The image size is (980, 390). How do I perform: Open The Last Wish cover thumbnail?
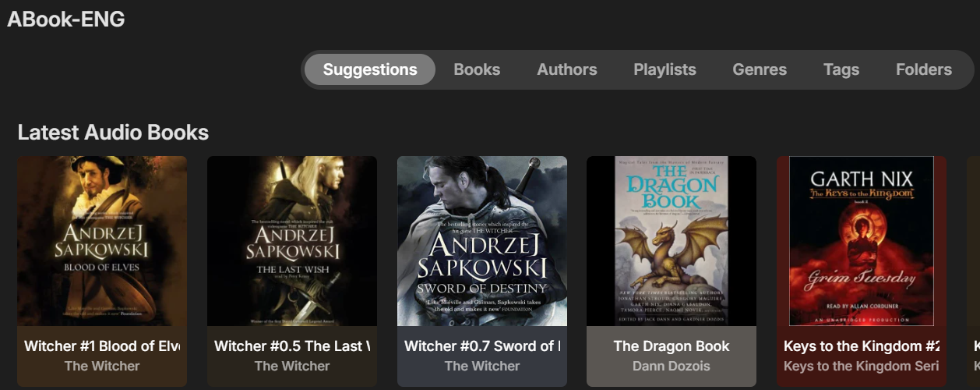(x=292, y=241)
